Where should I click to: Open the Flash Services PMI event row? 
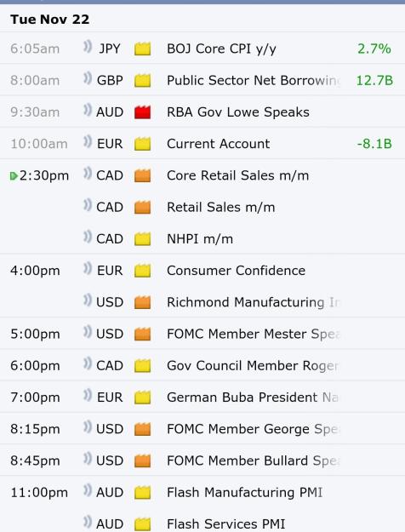pyautogui.click(x=202, y=523)
